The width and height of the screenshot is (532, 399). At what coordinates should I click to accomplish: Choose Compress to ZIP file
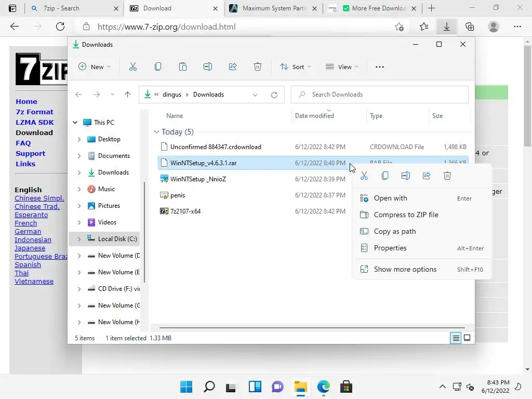tap(422, 215)
